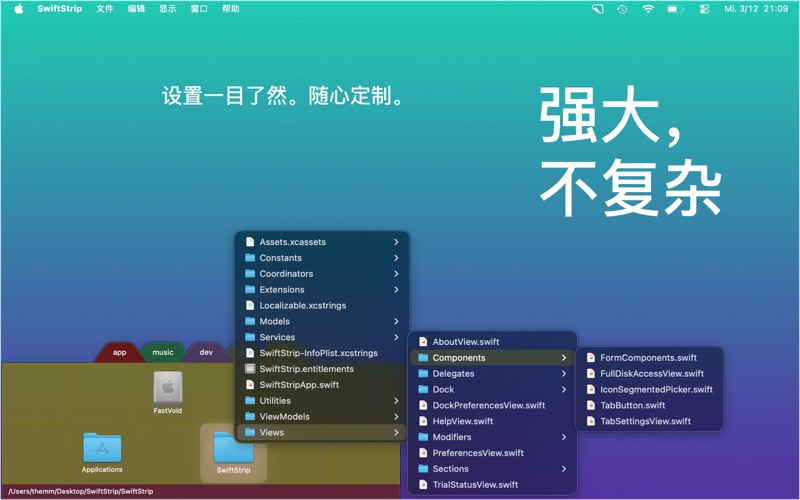This screenshot has height=500, width=800.
Task: Open the 编辑 menu
Action: (136, 9)
